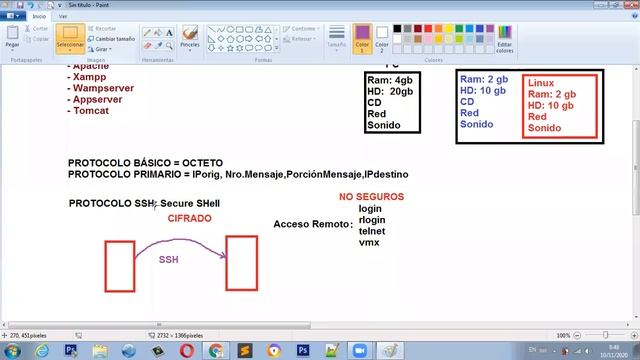Pick the Right triangle shape
This screenshot has height=360, width=640.
[211, 39]
